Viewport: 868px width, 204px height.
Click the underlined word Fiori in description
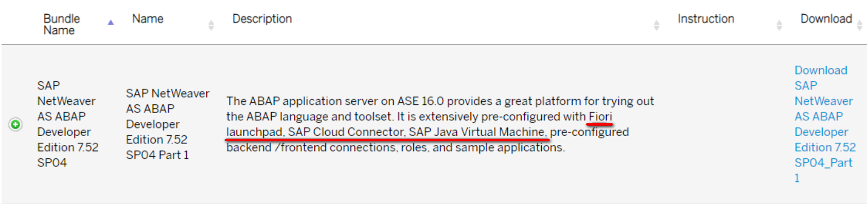point(600,117)
